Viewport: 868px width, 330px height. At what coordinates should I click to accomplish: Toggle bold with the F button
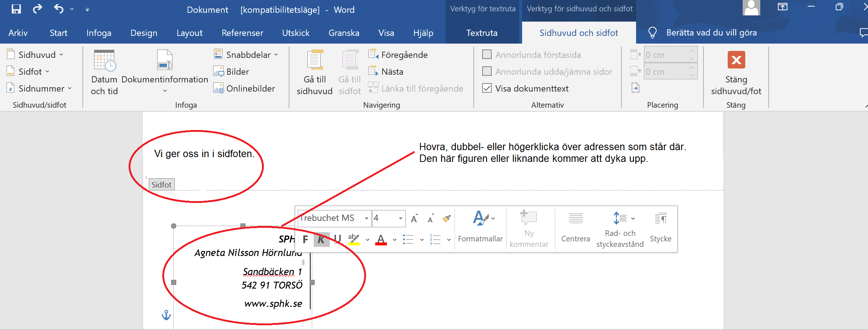(x=305, y=240)
